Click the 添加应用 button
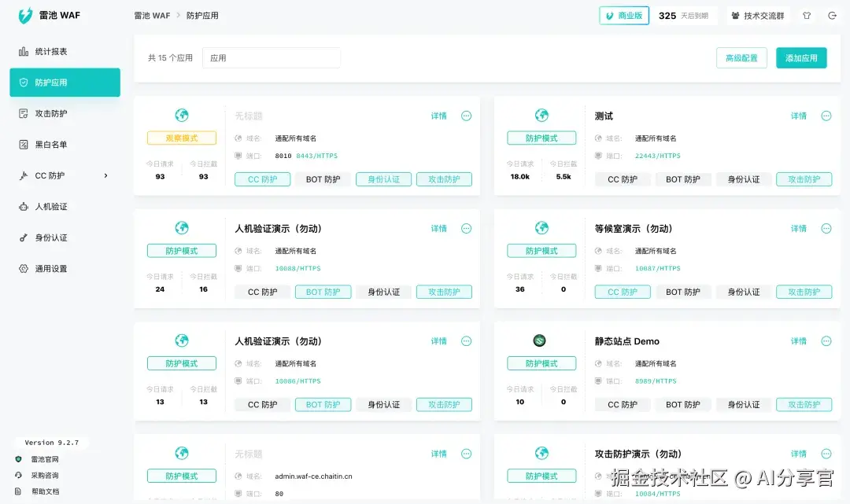Viewport: 850px width, 504px height. point(801,58)
